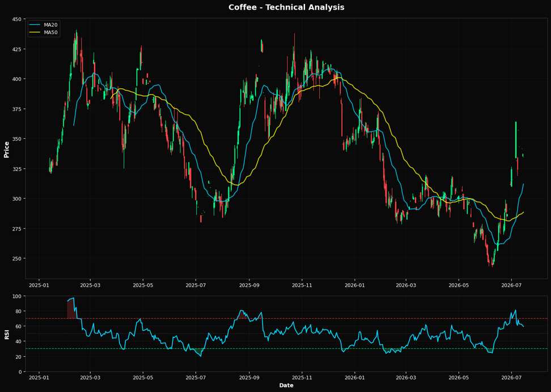Select the 250 price tick label
This screenshot has width=551, height=392.
click(17, 258)
